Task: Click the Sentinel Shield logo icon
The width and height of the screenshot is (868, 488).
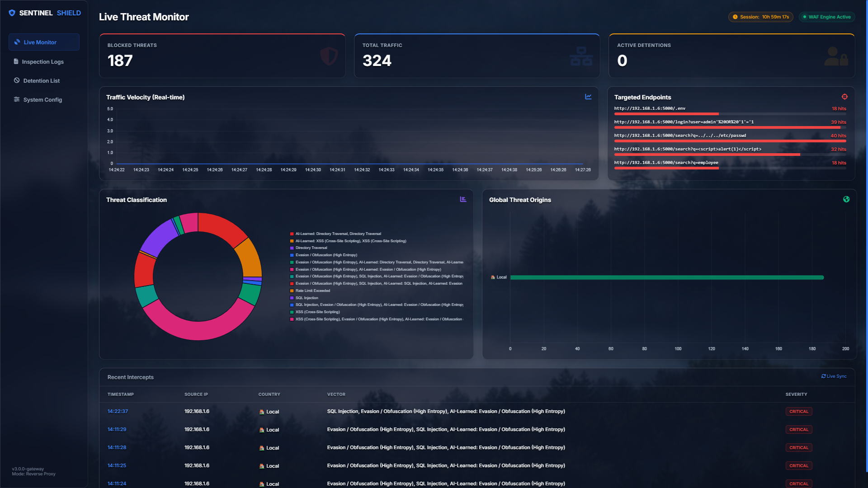Action: click(12, 13)
